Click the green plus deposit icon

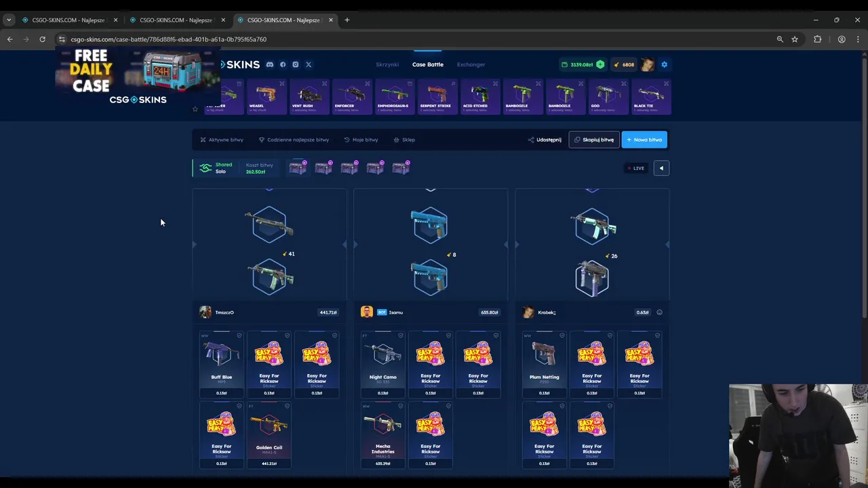(x=600, y=64)
